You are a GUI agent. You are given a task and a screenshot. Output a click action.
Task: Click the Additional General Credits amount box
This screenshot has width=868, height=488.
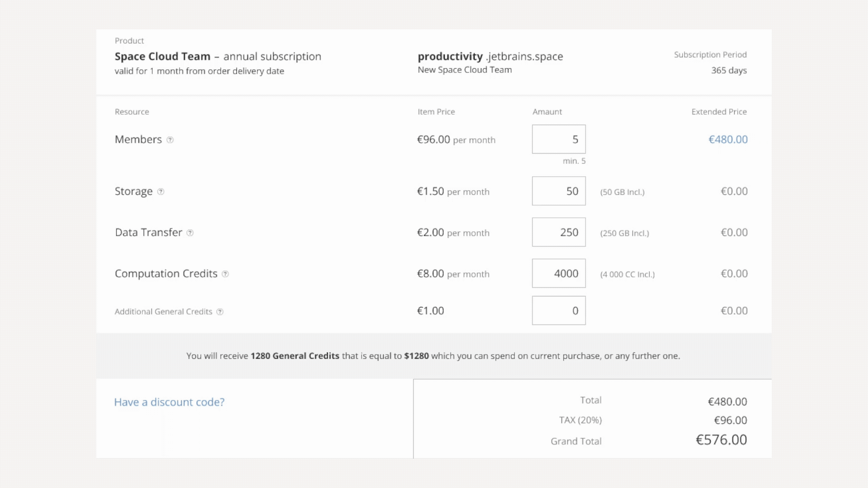pyautogui.click(x=558, y=310)
